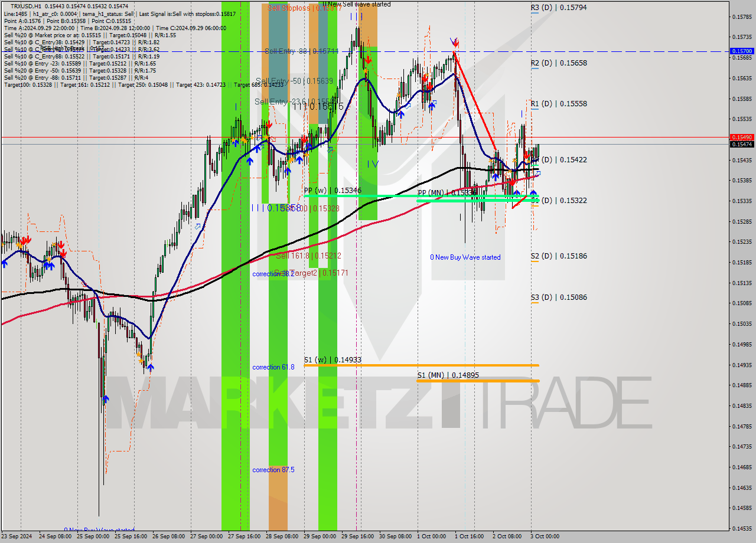Click the '23 Sep 2024' date on time axis
The image size is (756, 543).
(x=17, y=537)
